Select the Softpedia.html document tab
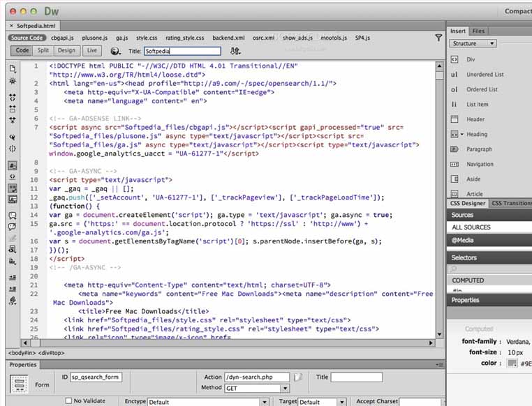This screenshot has height=406, width=532. (x=34, y=25)
